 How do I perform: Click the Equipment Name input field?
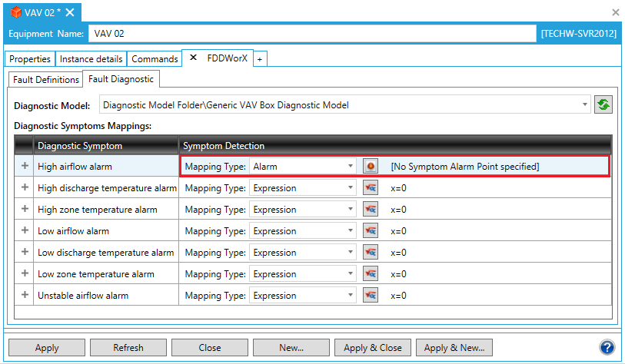point(311,34)
